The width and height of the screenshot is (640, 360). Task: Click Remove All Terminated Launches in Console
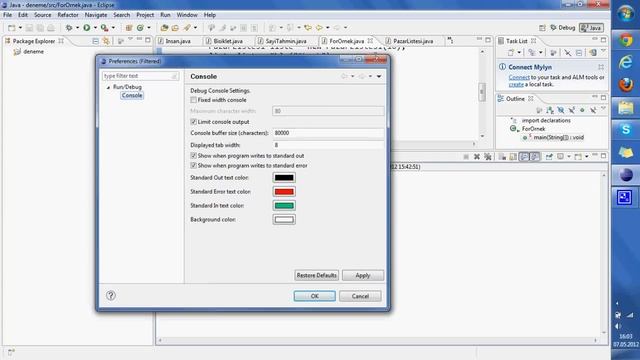(488, 157)
